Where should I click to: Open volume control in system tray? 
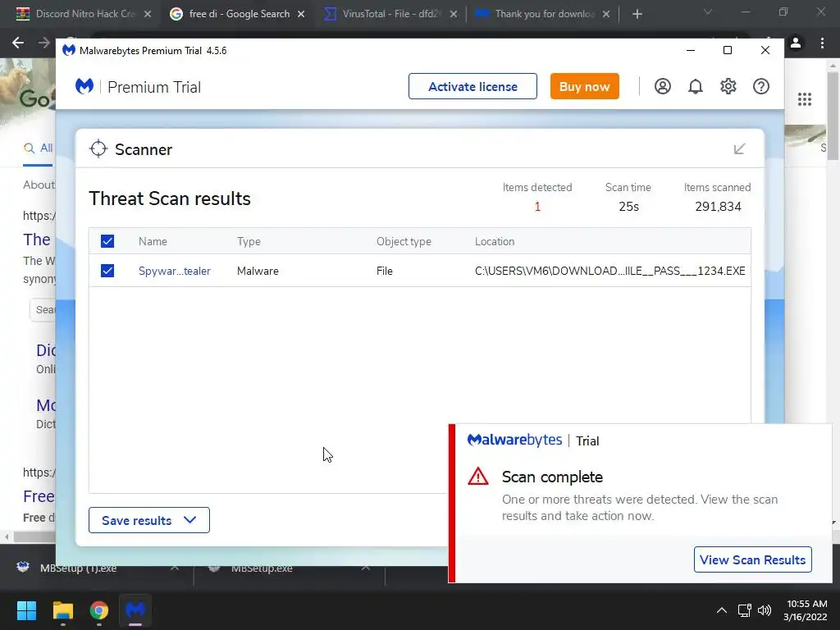[765, 610]
